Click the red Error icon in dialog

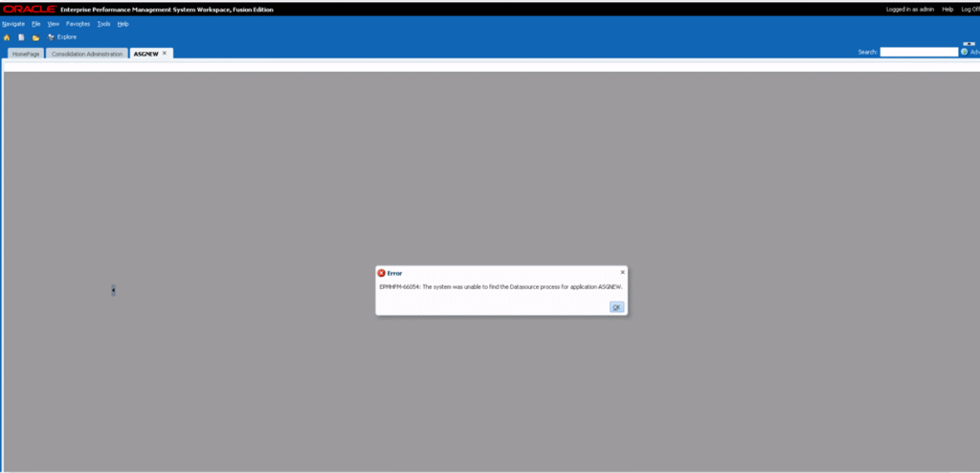(x=382, y=273)
